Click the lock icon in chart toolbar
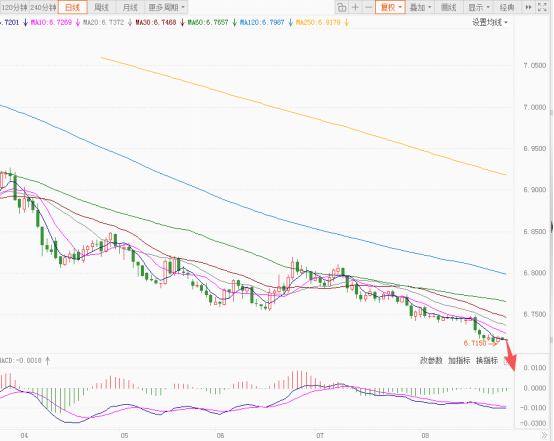This screenshot has height=441, width=554. tap(341, 7)
